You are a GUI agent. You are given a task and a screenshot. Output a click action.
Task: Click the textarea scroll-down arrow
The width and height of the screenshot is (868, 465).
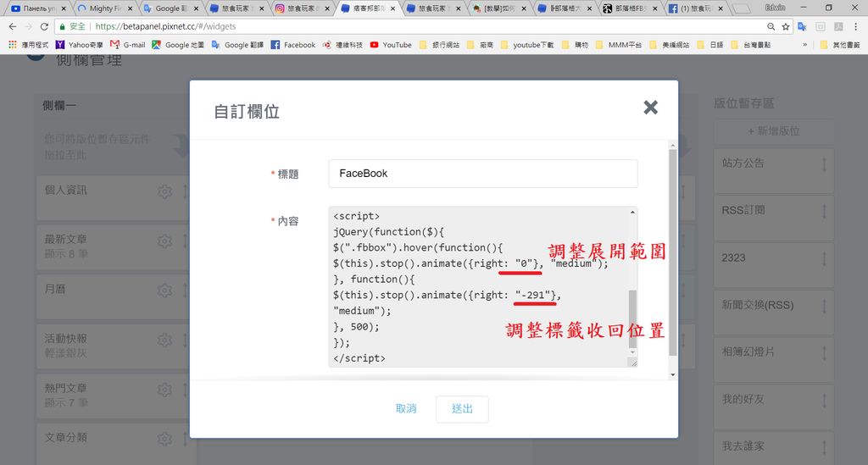coord(632,352)
